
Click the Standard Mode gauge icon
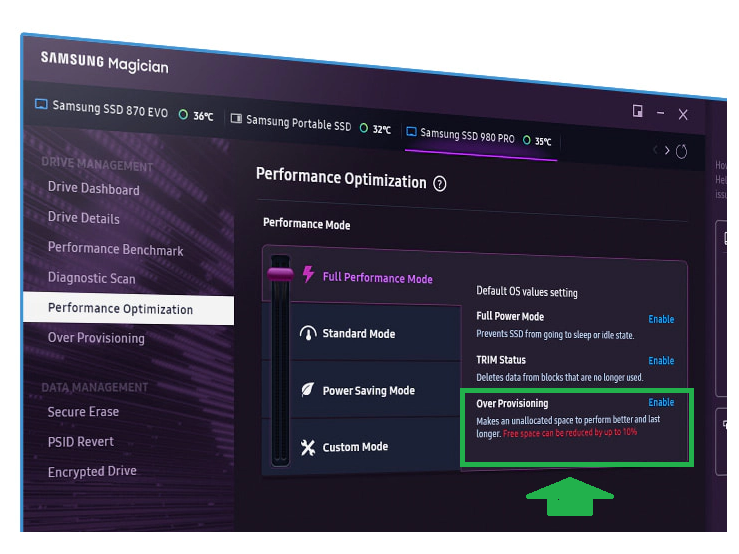(x=308, y=333)
